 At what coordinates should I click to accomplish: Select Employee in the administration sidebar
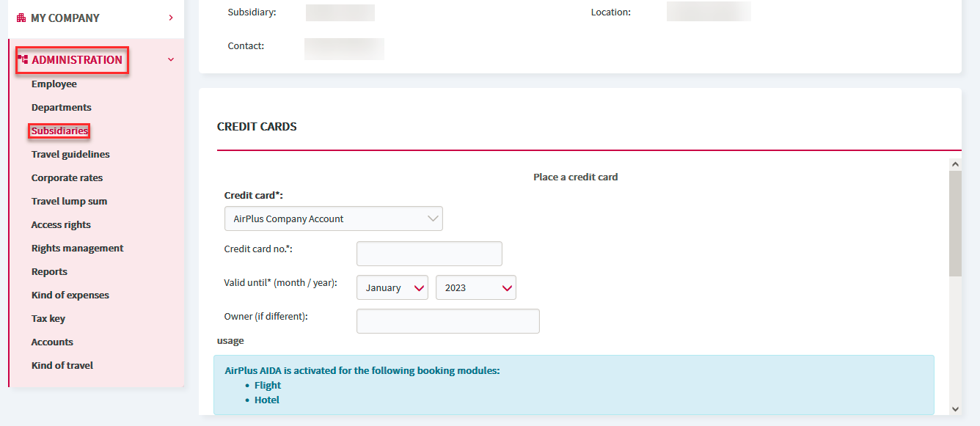pos(54,84)
